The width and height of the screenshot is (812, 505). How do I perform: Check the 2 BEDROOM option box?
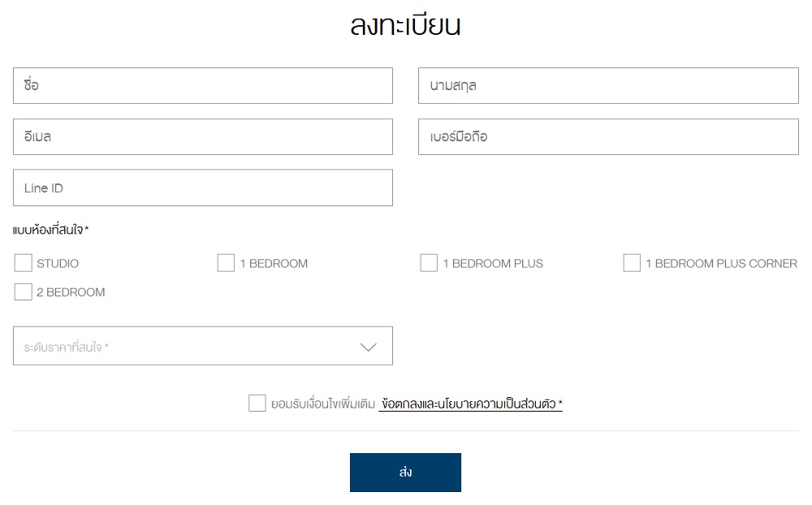coord(24,292)
